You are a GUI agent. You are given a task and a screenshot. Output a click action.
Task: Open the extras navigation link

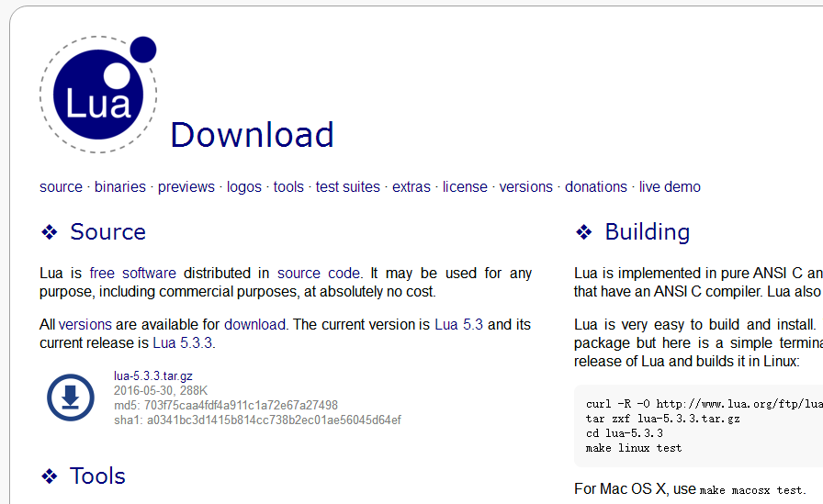pyautogui.click(x=411, y=186)
